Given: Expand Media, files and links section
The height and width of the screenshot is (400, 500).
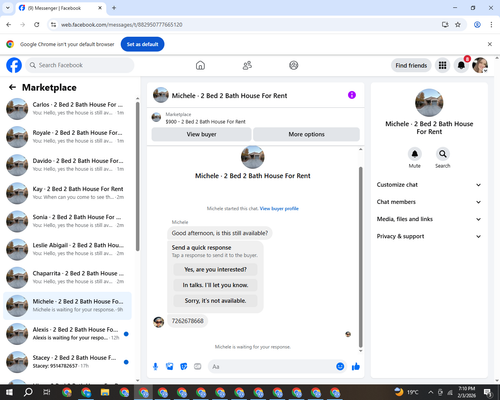Looking at the screenshot, I should click(429, 219).
